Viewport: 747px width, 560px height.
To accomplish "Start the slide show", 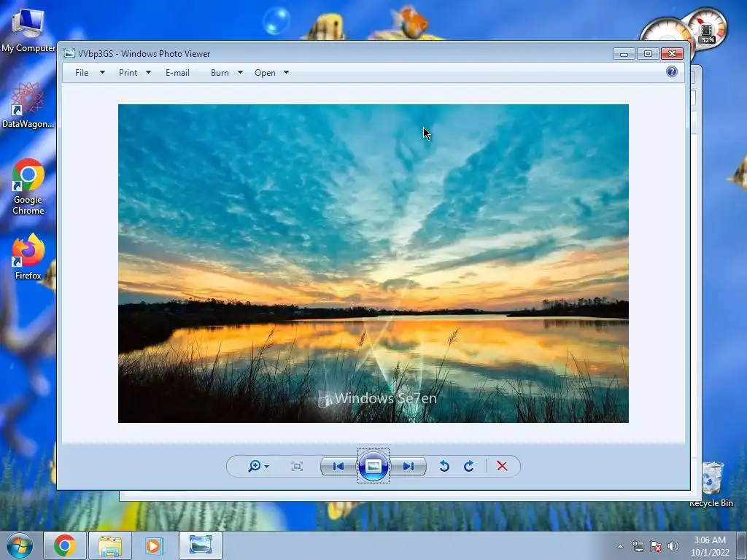I will tap(373, 466).
